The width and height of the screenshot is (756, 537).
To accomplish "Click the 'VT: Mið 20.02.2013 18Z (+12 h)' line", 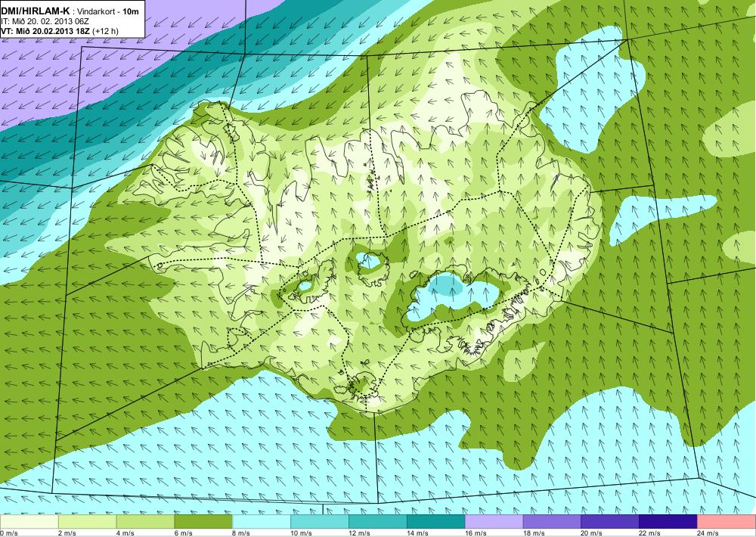I will click(x=59, y=31).
